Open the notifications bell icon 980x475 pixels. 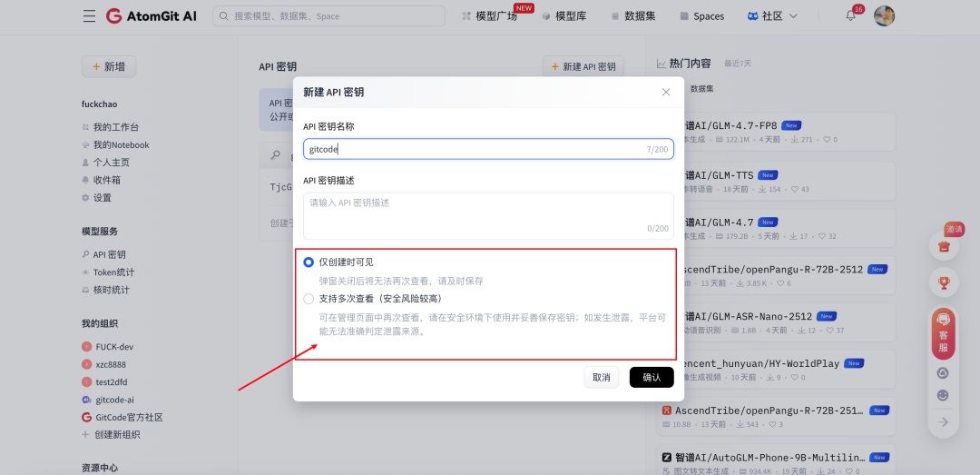point(850,16)
